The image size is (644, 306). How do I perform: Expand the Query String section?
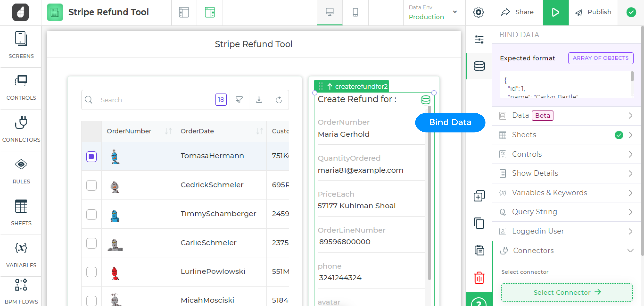[566, 212]
